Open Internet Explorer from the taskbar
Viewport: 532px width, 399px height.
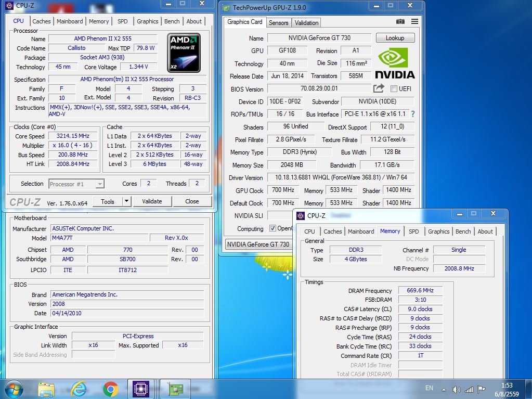coord(79,389)
